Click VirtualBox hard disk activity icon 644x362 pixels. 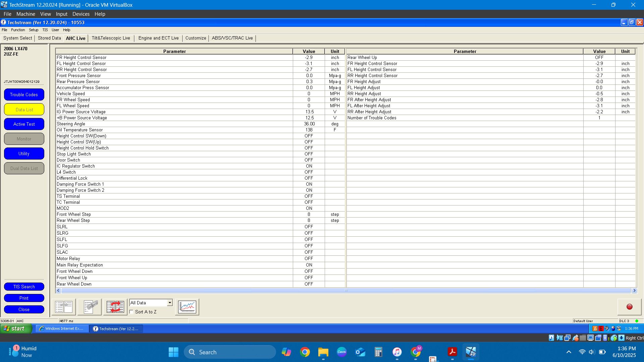coord(551,338)
